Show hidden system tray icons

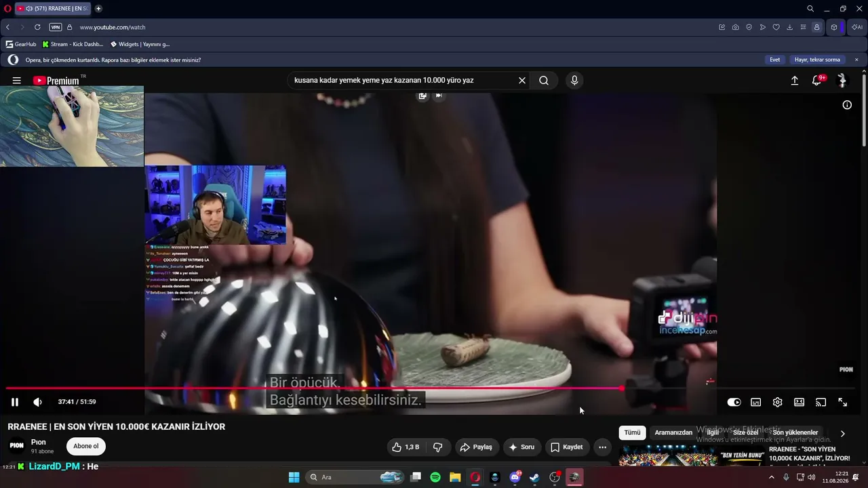click(x=771, y=477)
